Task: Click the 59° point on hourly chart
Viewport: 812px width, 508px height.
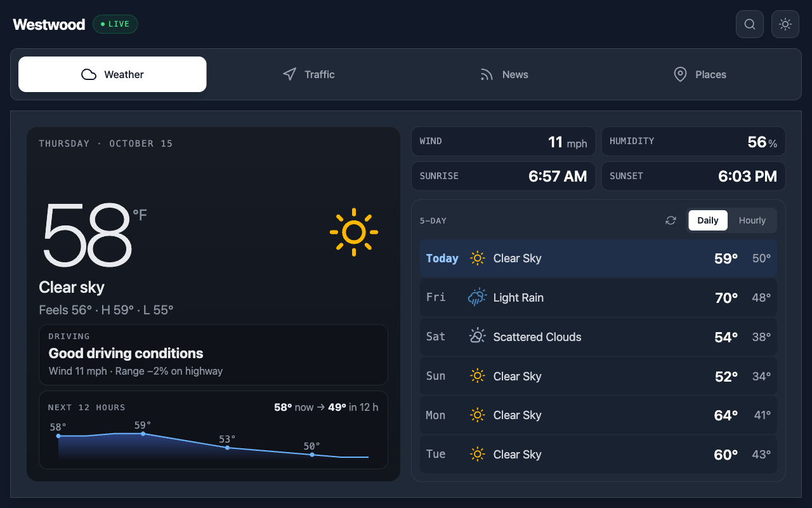Action: 143,434
